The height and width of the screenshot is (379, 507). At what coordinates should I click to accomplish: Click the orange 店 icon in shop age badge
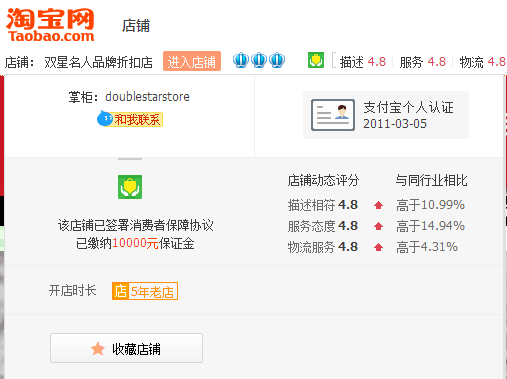click(x=120, y=291)
